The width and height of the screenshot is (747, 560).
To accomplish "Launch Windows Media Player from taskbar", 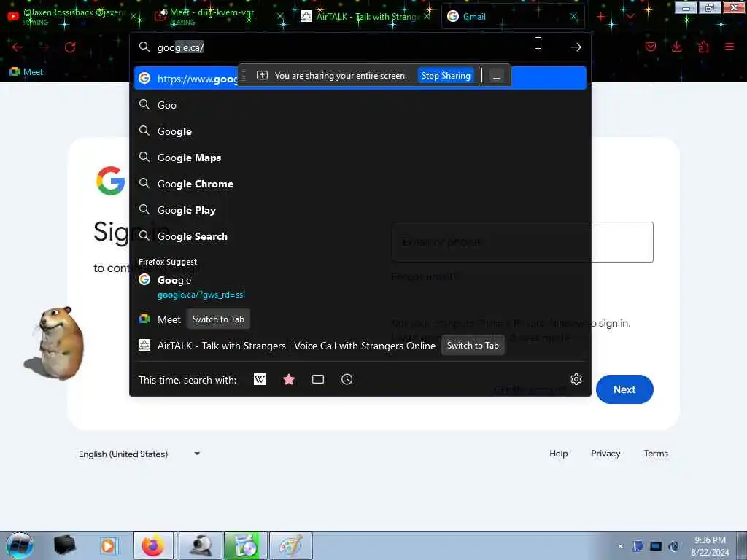I will [x=108, y=545].
